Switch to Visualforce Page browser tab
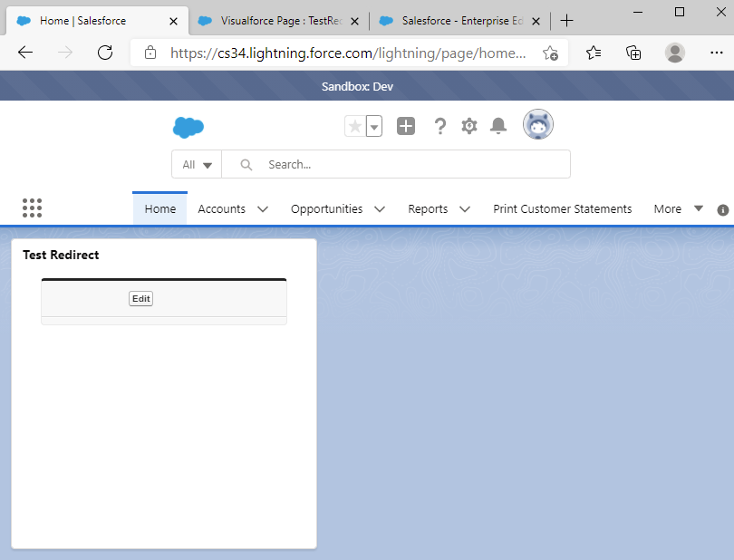This screenshot has width=734, height=560. click(x=270, y=21)
